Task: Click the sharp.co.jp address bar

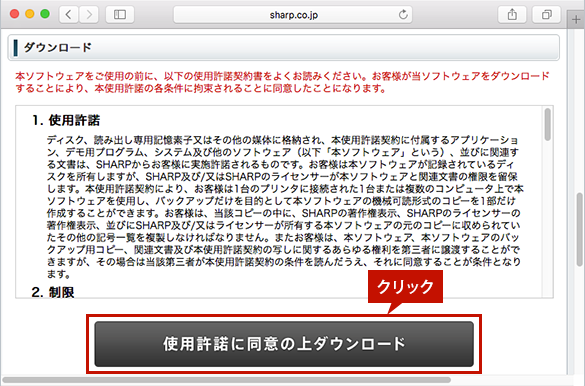Action: (293, 15)
